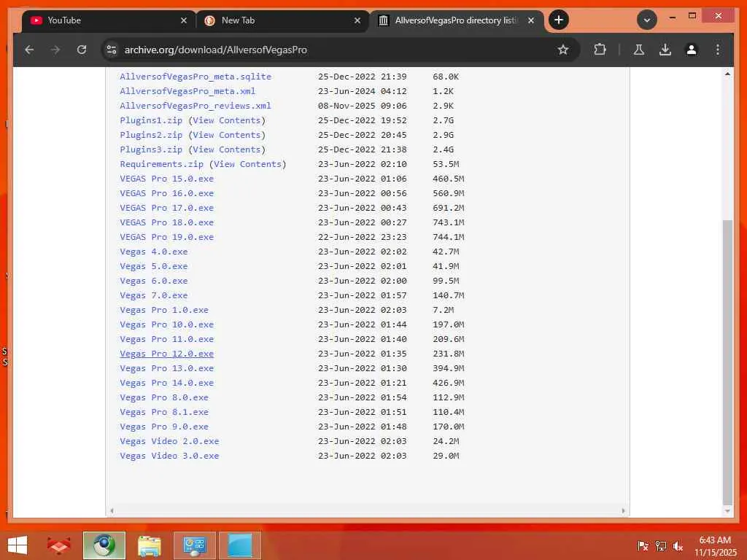Download Vegas 4.0.exe
Screen dimensions: 747x560
point(153,252)
